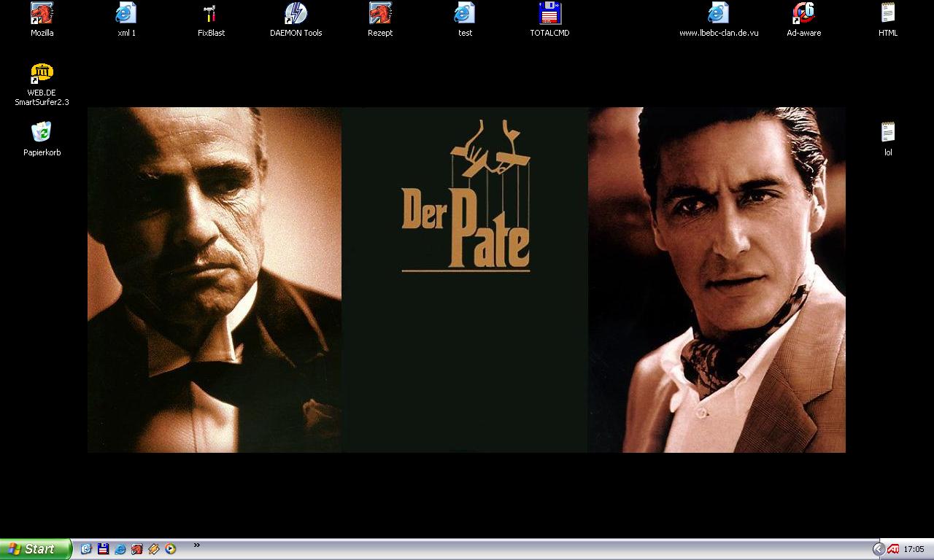Launch Mozilla dragon icon in quick launch
The width and height of the screenshot is (934, 560).
tap(136, 549)
